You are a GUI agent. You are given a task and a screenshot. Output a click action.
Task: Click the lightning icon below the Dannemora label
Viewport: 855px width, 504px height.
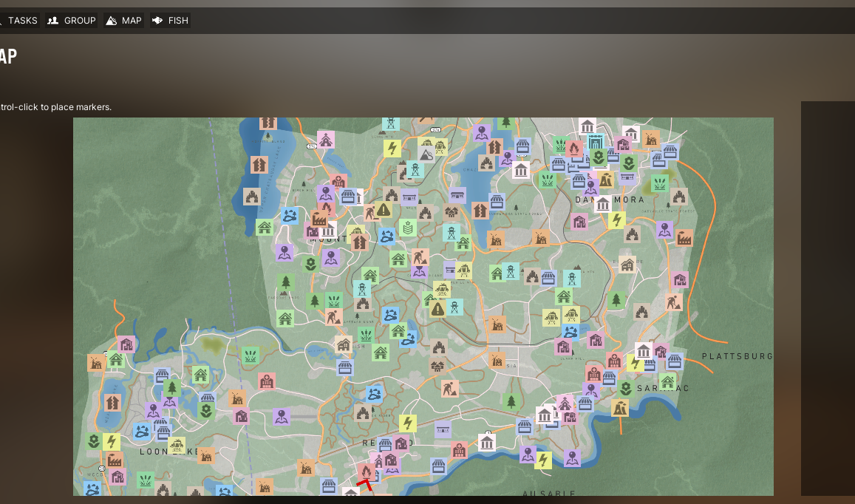tap(617, 219)
